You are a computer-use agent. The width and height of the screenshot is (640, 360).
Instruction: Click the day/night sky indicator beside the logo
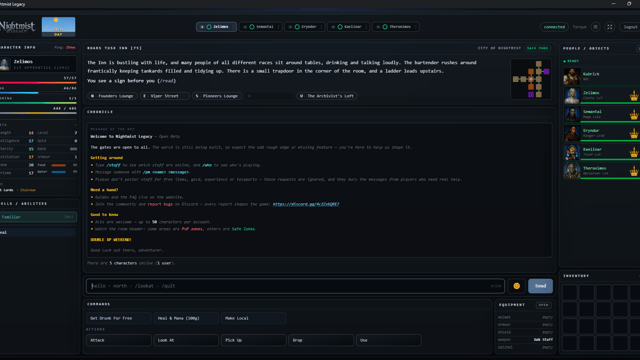pos(58,27)
